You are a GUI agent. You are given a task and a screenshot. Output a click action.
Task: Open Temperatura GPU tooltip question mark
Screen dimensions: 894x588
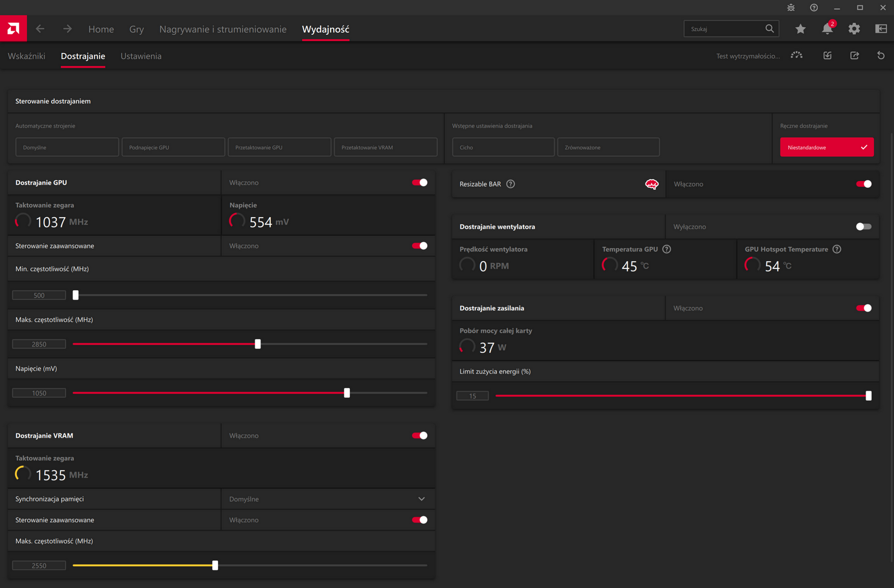tap(666, 249)
